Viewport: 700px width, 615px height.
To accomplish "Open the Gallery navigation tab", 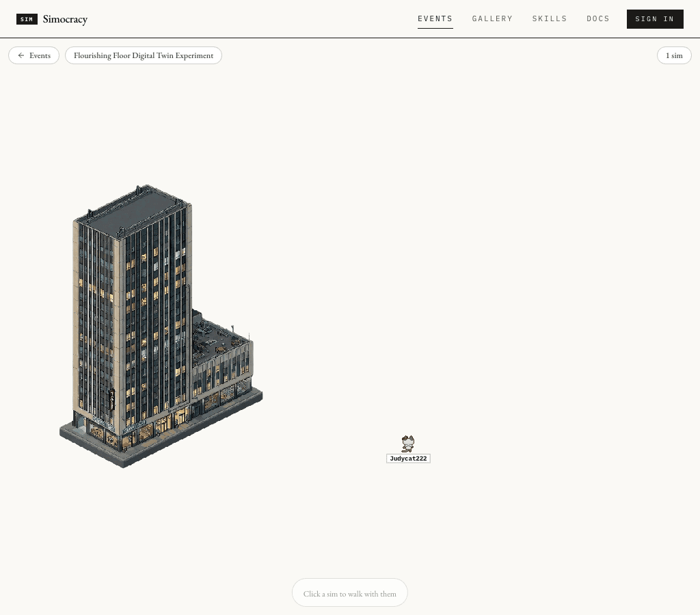I will 492,18.
